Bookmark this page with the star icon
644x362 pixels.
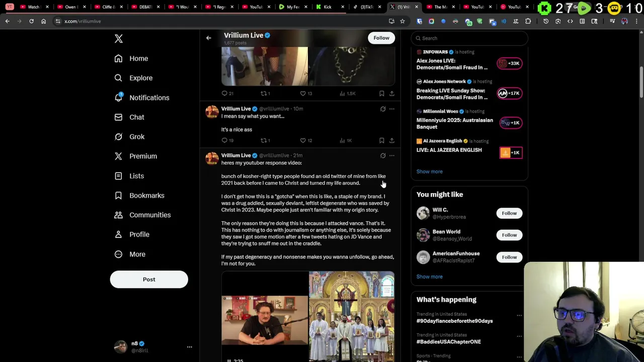tap(403, 21)
